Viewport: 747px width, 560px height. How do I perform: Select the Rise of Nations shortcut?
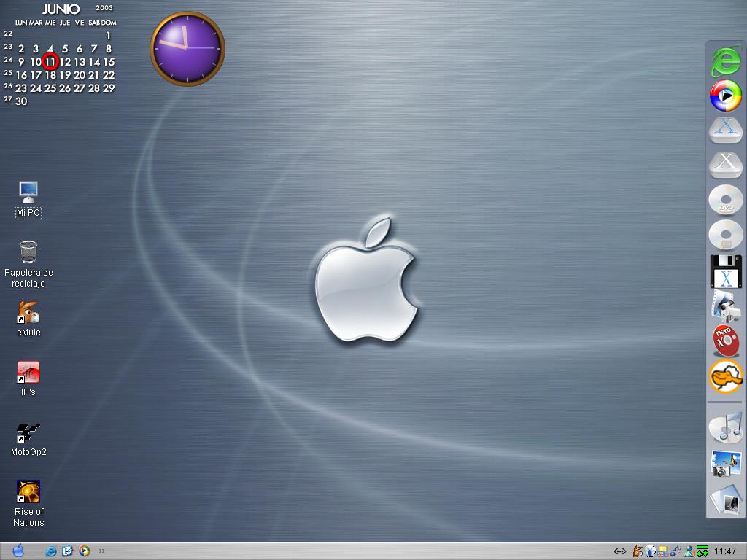click(28, 492)
